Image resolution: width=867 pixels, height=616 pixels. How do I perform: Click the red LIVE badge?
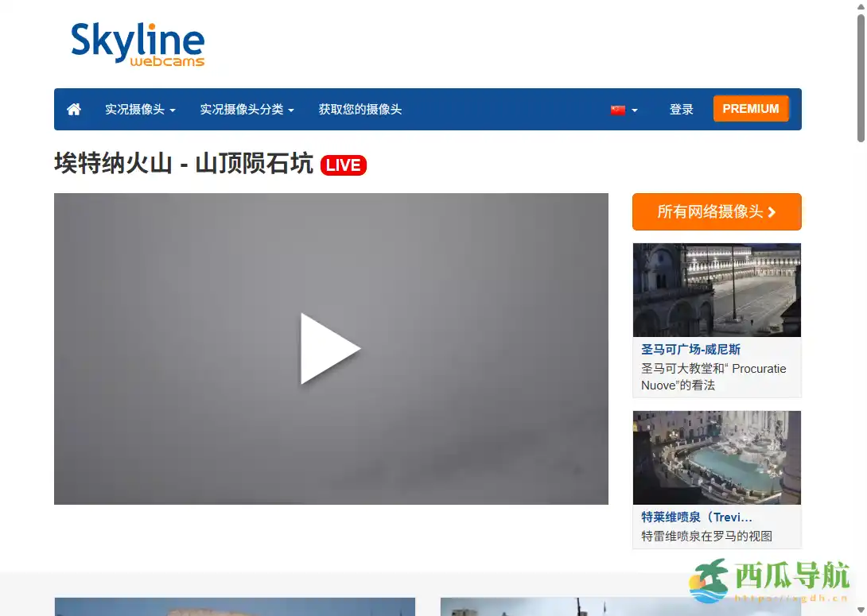pos(343,165)
